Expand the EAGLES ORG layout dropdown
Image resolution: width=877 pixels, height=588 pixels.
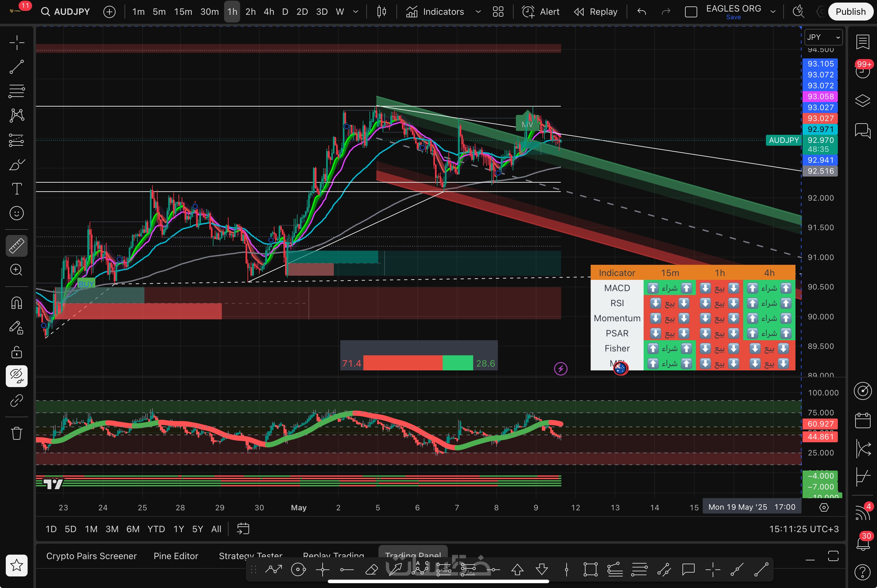coord(773,12)
